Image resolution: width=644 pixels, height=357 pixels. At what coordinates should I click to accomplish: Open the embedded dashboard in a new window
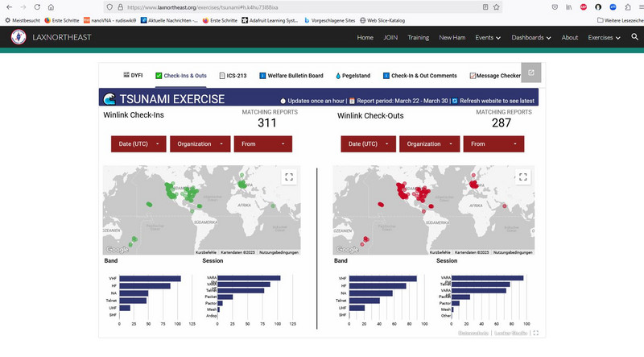coord(531,73)
